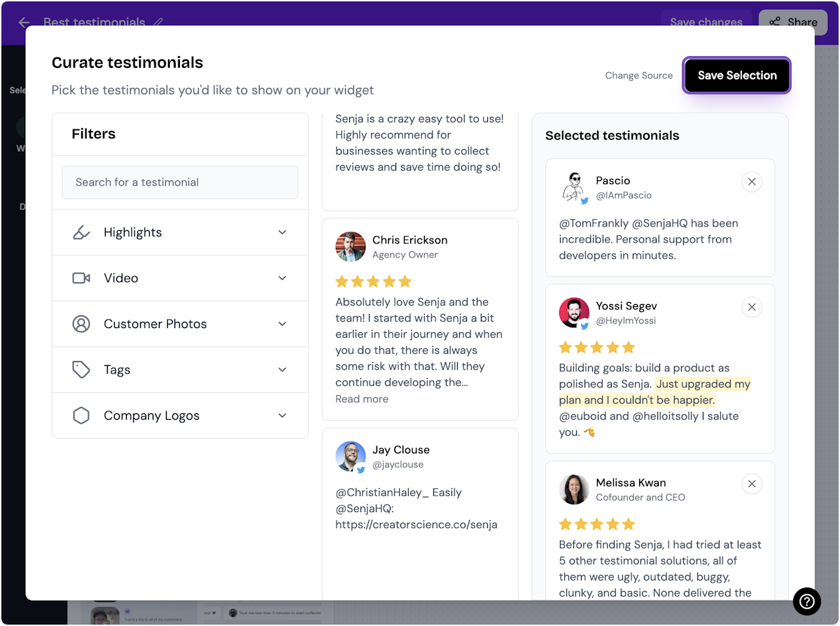Expand the Company Logos filter section
The width and height of the screenshot is (840, 626).
[x=282, y=415]
